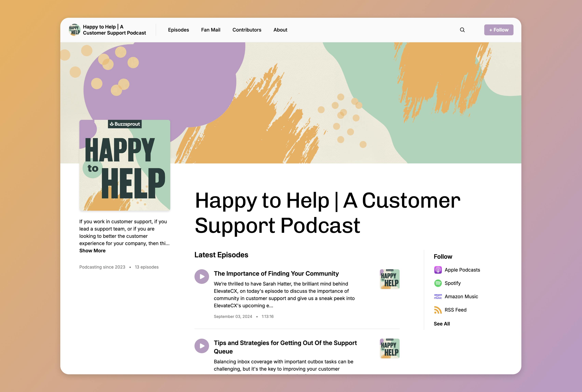Image resolution: width=582 pixels, height=392 pixels.
Task: Open the Contributors page
Action: tap(247, 30)
